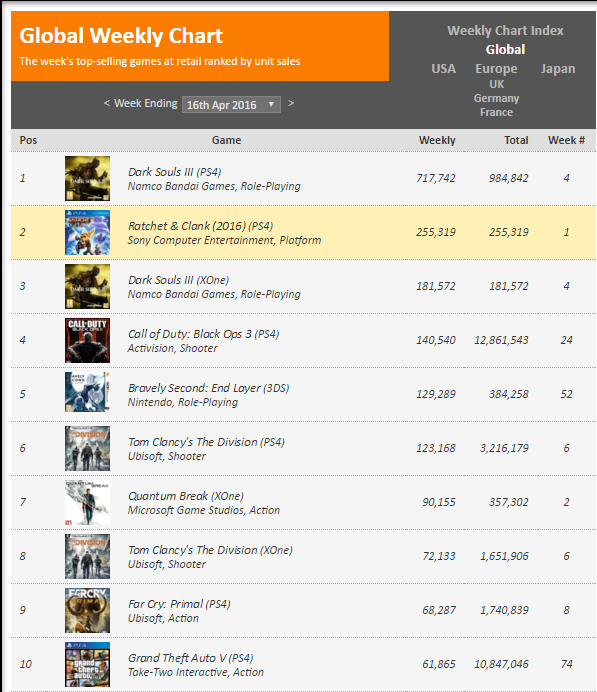Switch to the USA weekly chart
597x692 pixels.
[x=443, y=68]
